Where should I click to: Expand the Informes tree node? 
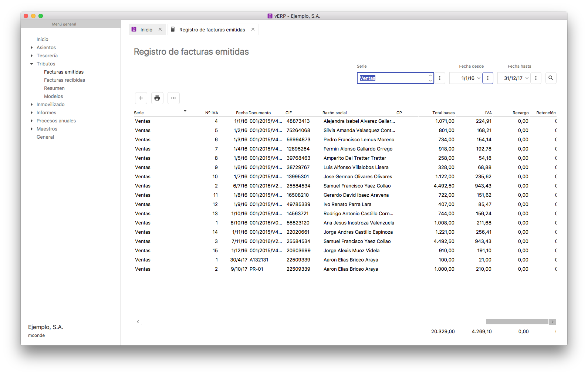click(31, 112)
